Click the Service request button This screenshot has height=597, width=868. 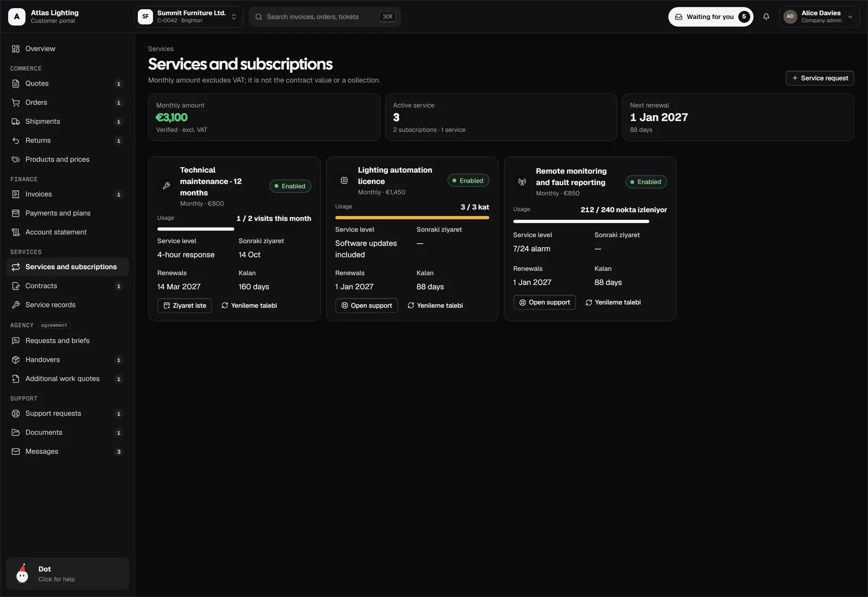(820, 78)
